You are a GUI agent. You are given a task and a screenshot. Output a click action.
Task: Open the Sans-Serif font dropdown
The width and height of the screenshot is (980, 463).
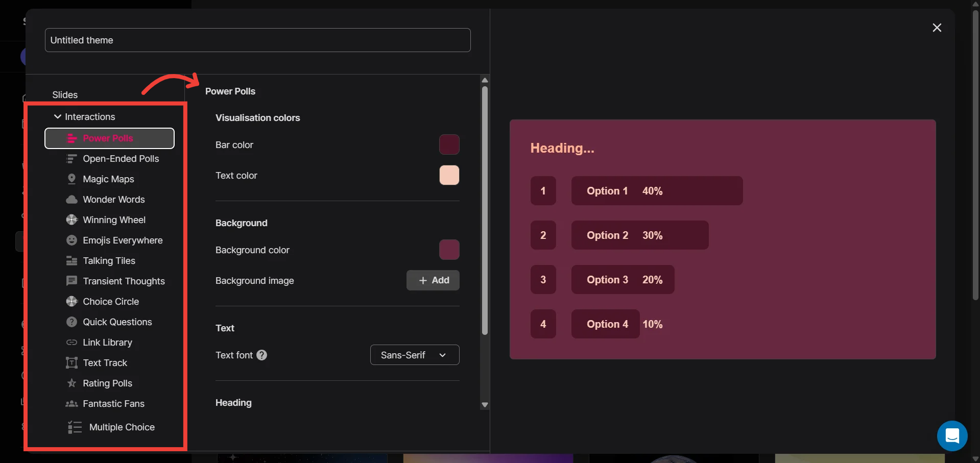414,355
